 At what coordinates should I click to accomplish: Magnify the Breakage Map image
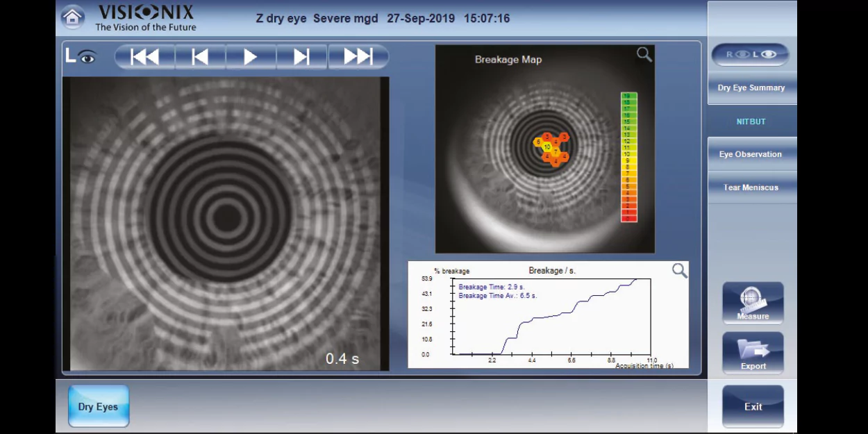pos(644,55)
